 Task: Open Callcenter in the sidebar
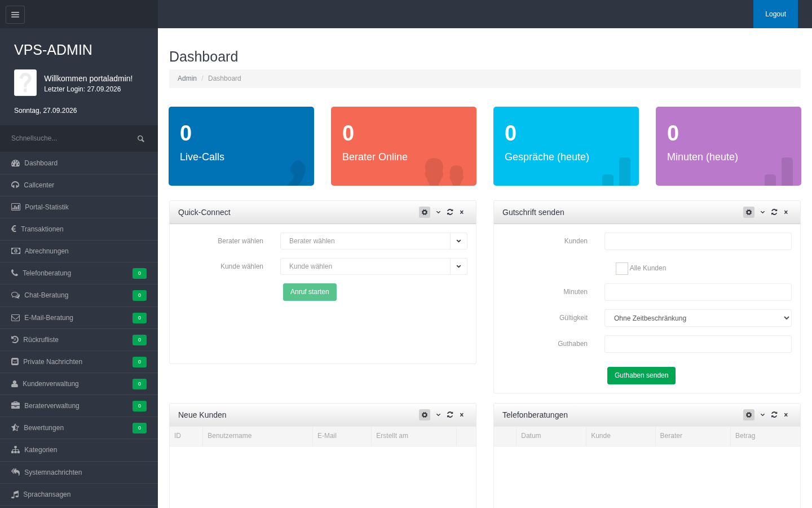(x=79, y=185)
